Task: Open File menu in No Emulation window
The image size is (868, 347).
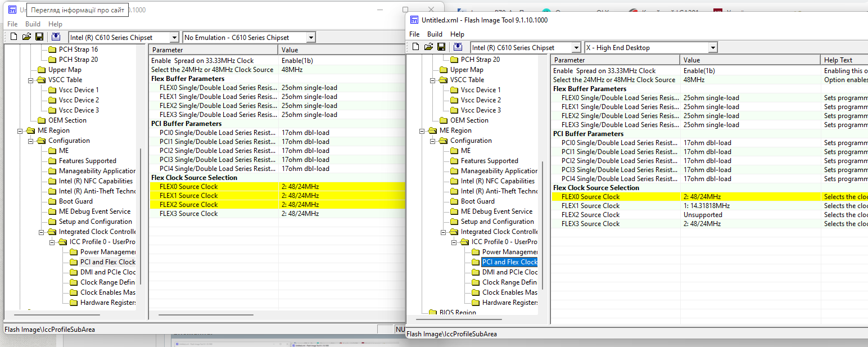Action: pos(12,24)
